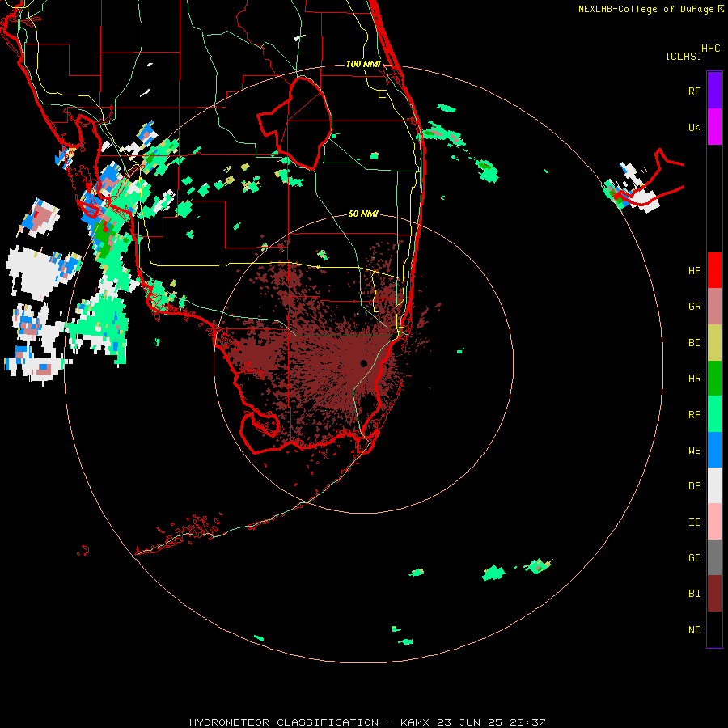The image size is (728, 728).
Task: Select the red HA color swatch
Action: click(714, 270)
